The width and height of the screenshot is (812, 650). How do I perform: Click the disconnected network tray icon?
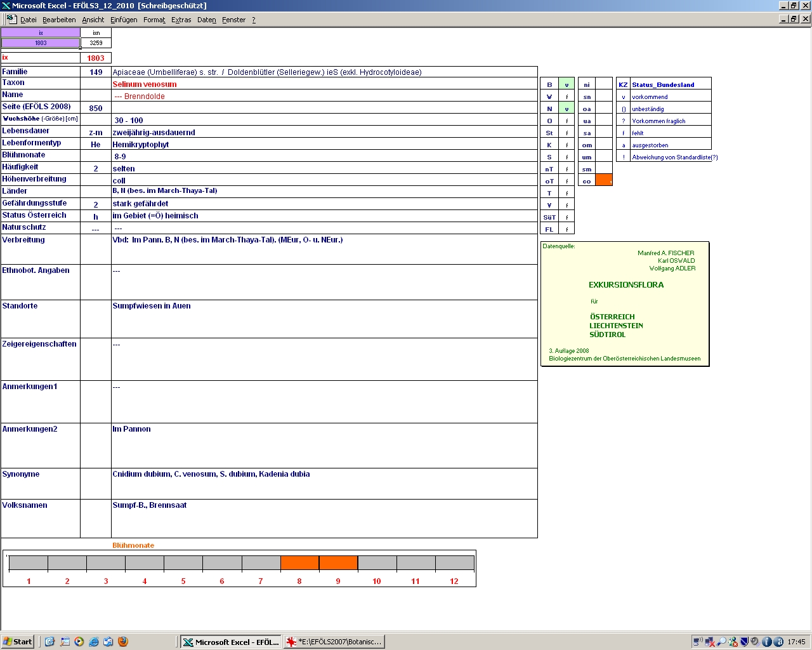710,642
